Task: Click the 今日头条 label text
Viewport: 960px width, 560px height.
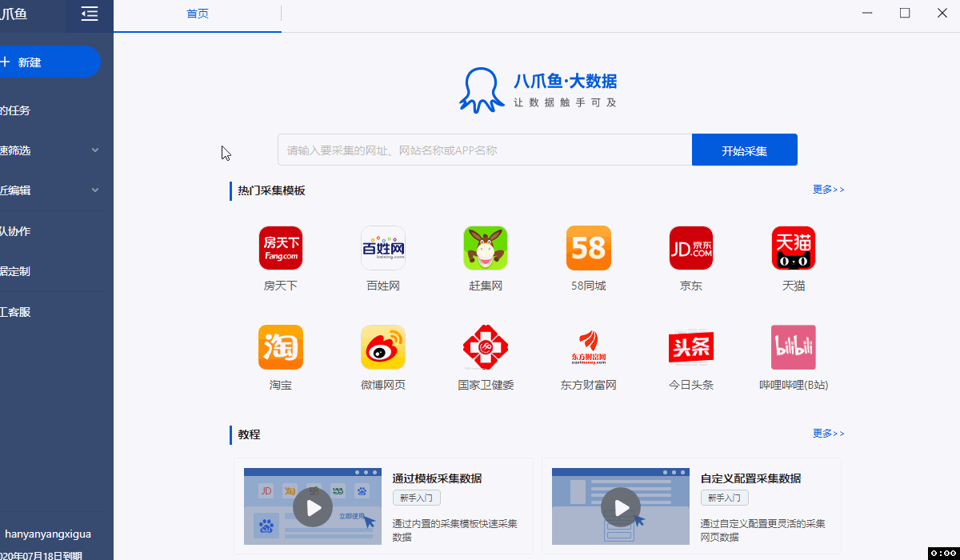Action: (x=691, y=385)
